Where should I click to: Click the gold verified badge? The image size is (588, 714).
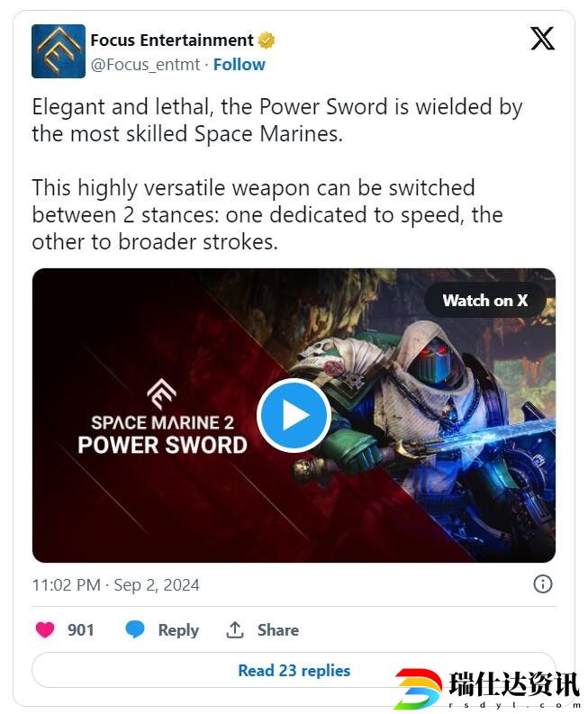267,41
